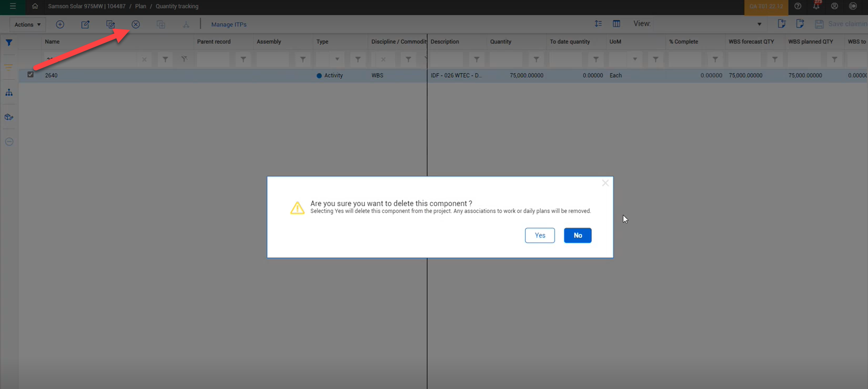Open the user profile icon
The width and height of the screenshot is (868, 389).
pyautogui.click(x=834, y=6)
